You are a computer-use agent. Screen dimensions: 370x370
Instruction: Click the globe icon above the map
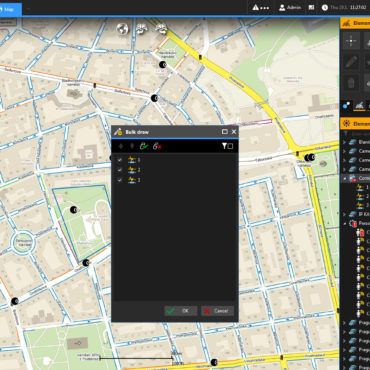coord(122,29)
